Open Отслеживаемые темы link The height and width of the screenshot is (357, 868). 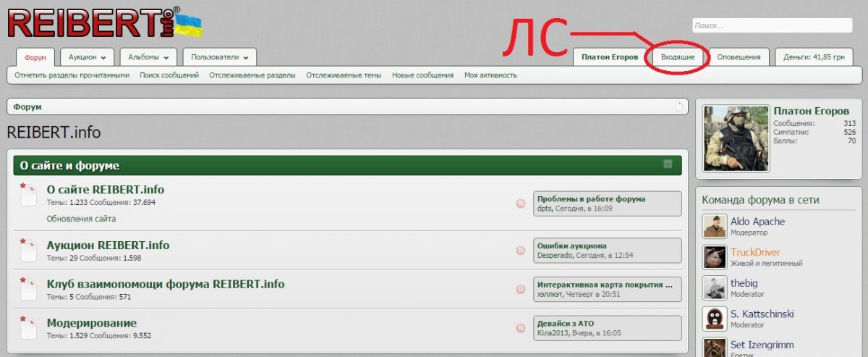[x=344, y=75]
